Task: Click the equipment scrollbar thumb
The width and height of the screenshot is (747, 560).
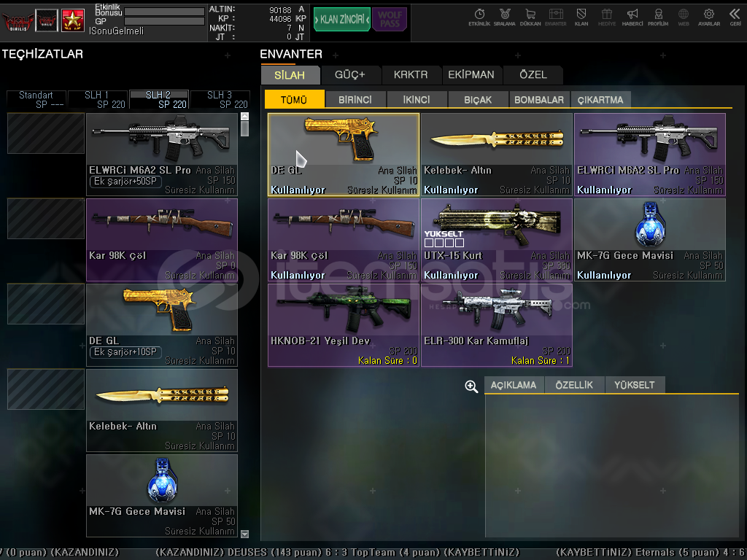Action: tap(245, 128)
